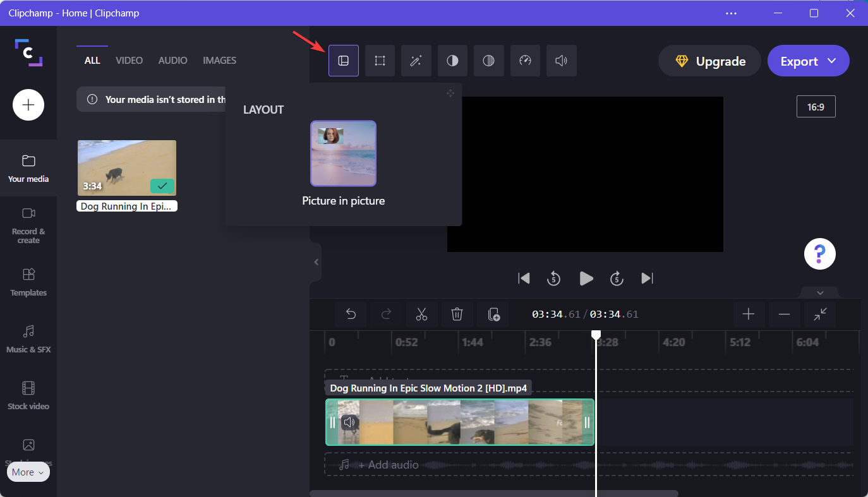
Task: Move the playhead marker on the timeline
Action: (x=596, y=334)
